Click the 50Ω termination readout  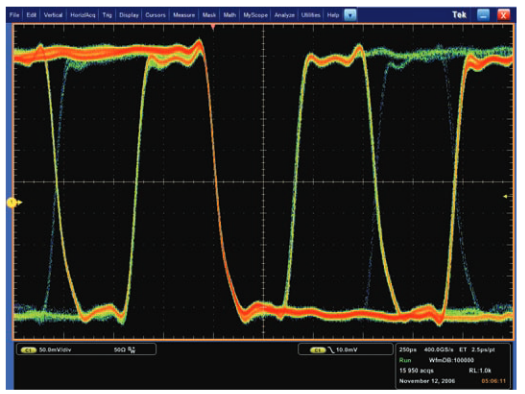119,350
